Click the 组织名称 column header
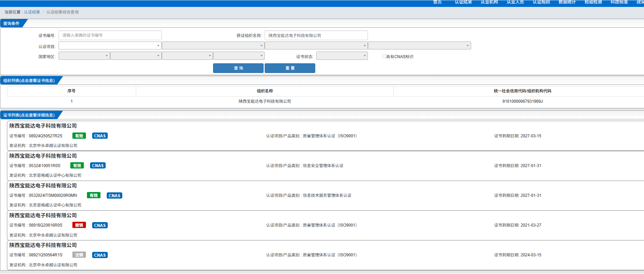The width and height of the screenshot is (644, 274). pos(265,91)
